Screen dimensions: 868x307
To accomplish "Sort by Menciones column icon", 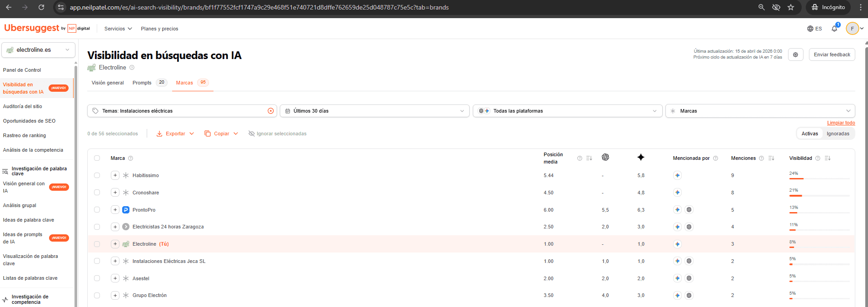I will click(771, 158).
